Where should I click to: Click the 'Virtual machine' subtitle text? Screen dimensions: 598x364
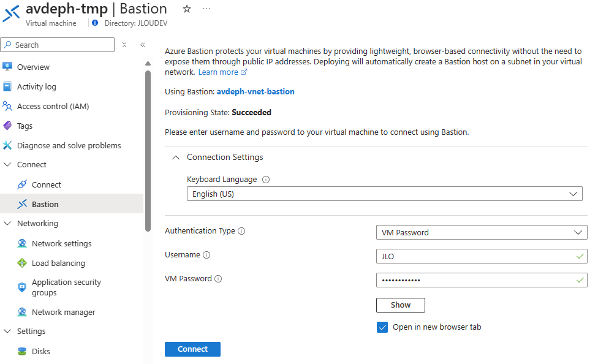[51, 23]
